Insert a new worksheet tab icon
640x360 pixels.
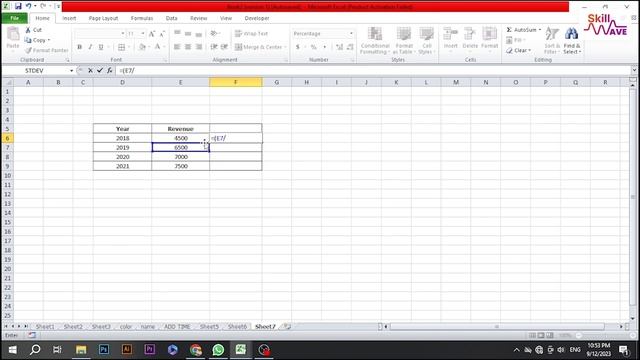[x=287, y=327]
